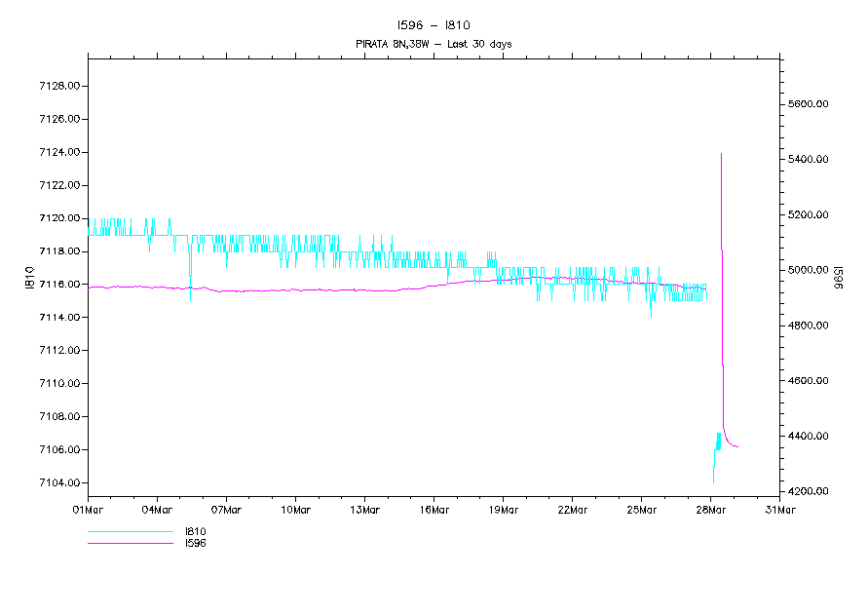868x614 pixels.
Task: Select the 7104.00 left axis value
Action: tap(58, 483)
